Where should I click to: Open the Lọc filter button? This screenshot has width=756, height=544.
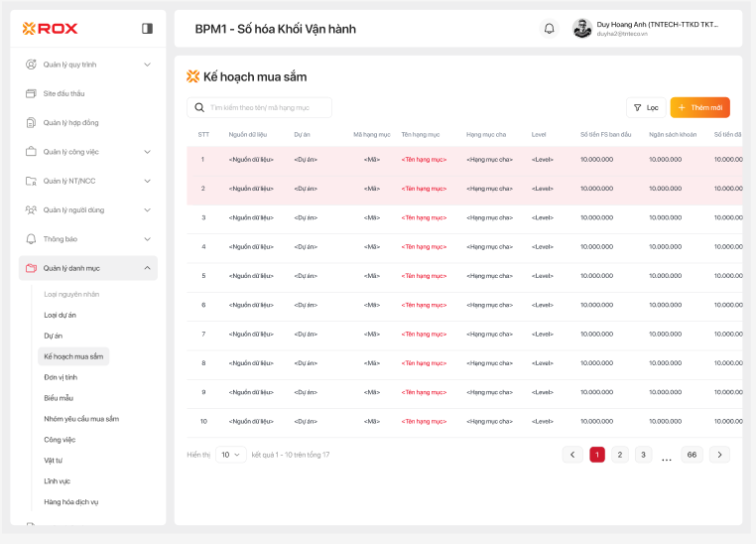tap(646, 107)
